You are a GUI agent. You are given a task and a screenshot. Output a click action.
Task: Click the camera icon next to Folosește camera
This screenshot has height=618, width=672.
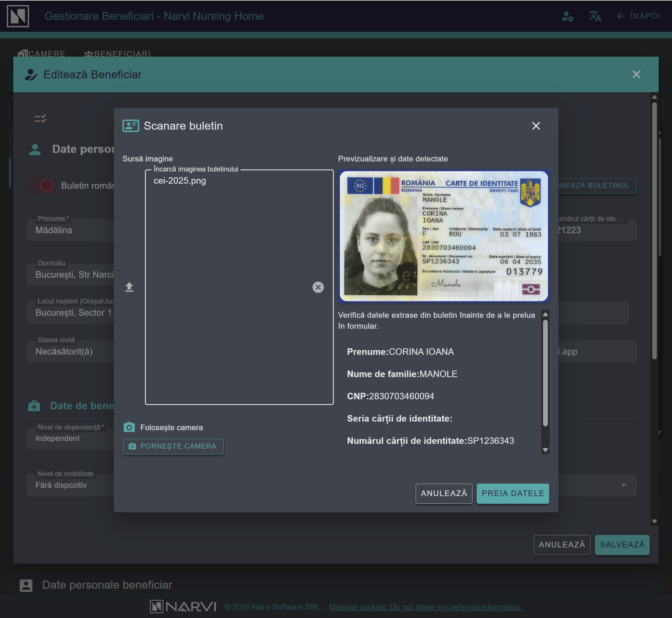pos(129,427)
